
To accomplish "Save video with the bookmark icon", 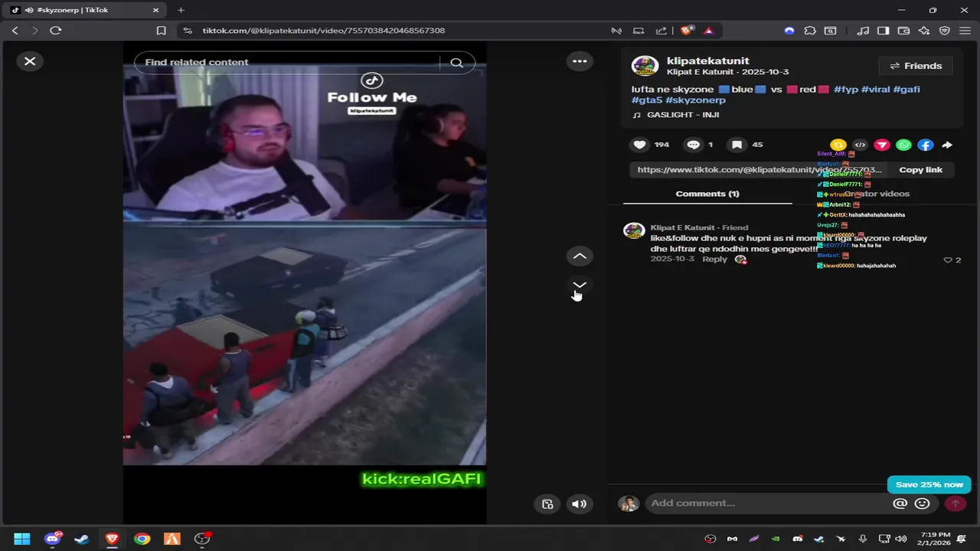I will 737,145.
